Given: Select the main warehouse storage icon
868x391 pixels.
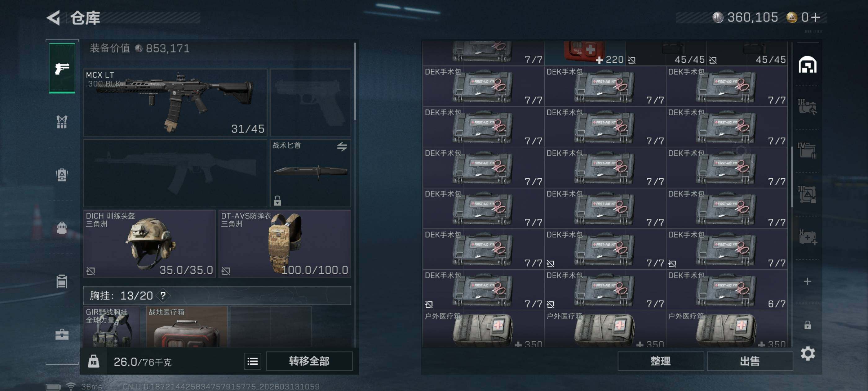Looking at the screenshot, I should coord(807,65).
